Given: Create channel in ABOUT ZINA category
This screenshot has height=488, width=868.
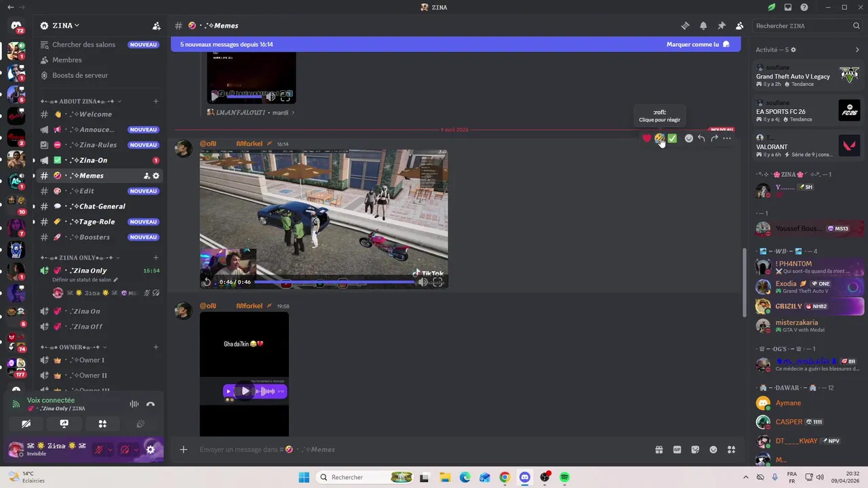Looking at the screenshot, I should pos(156,101).
